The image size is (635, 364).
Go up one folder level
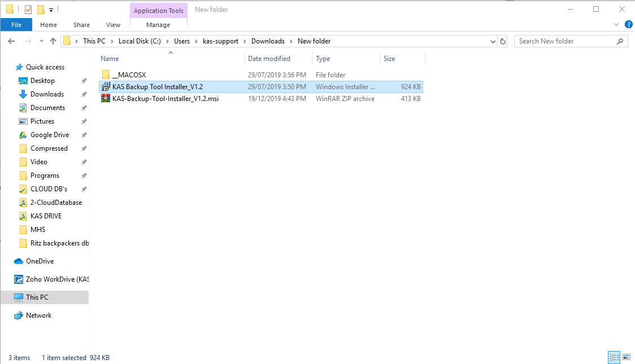point(53,41)
